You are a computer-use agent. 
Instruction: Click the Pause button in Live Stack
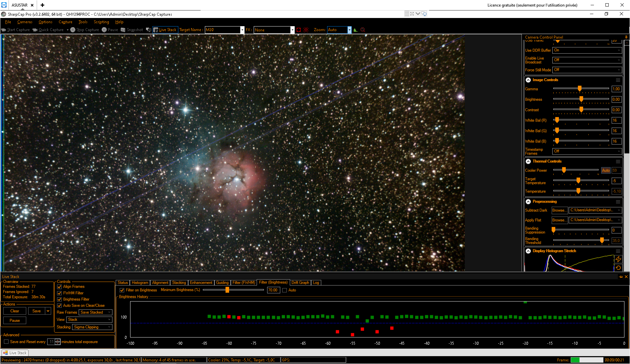[15, 320]
